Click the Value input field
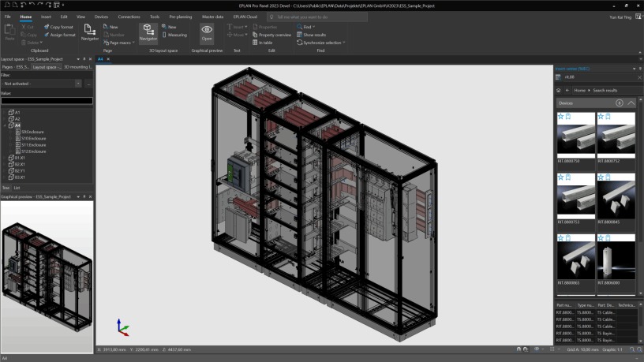644x362 pixels. click(x=47, y=101)
